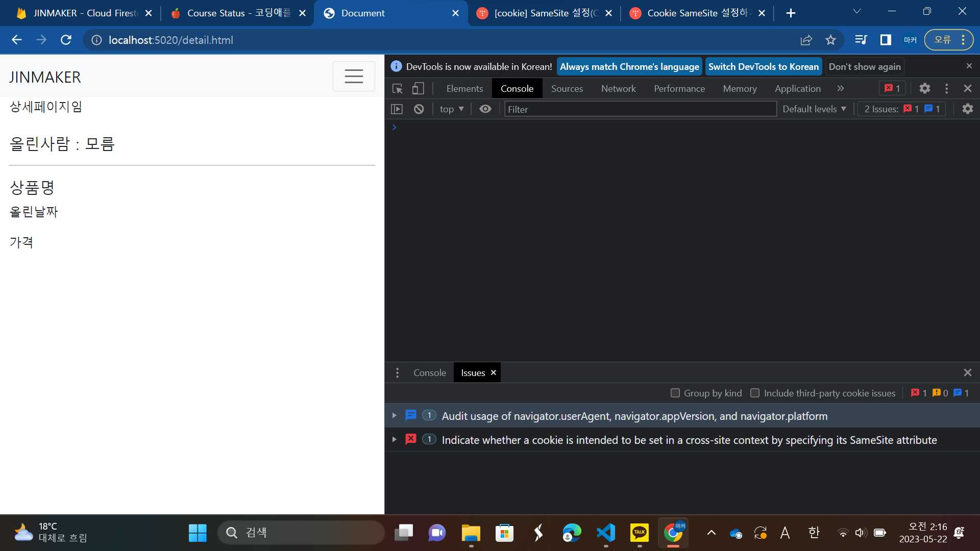
Task: Close the DevTools drawer
Action: point(967,373)
